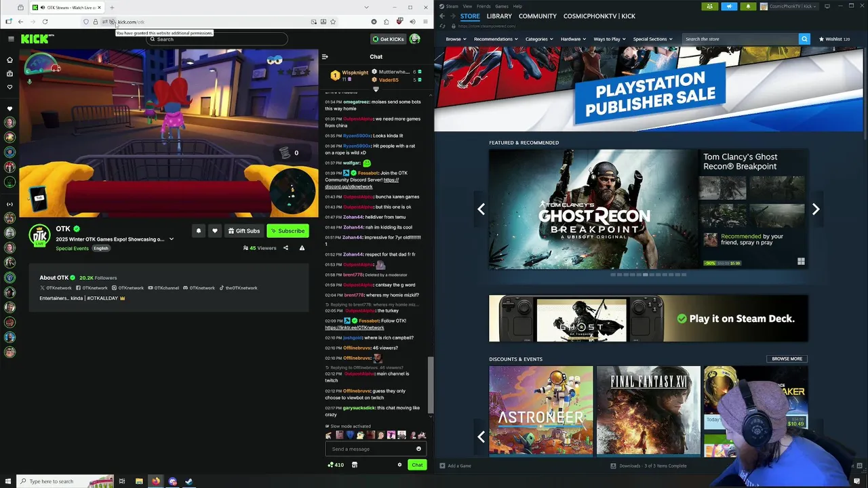Bookmark Kick page with star icon
868x488 pixels.
pos(333,22)
